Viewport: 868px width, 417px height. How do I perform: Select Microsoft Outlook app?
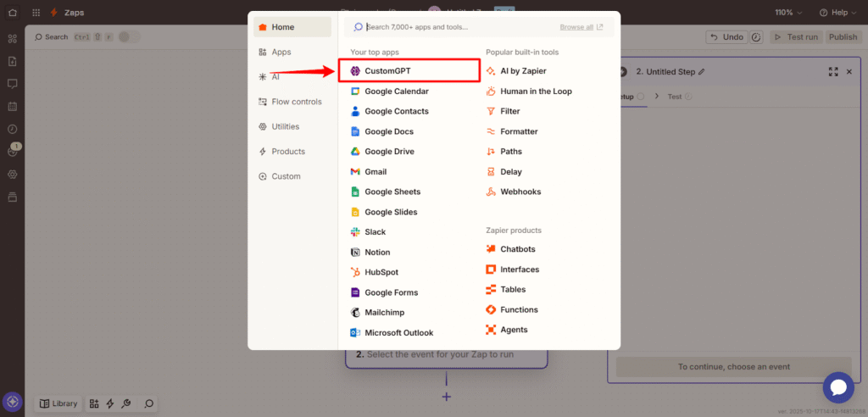point(392,333)
